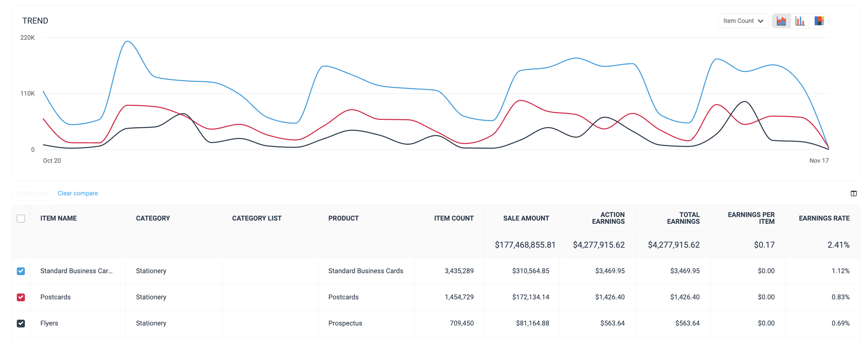The width and height of the screenshot is (868, 341).
Task: Switch to stacked block chart view
Action: click(x=819, y=21)
